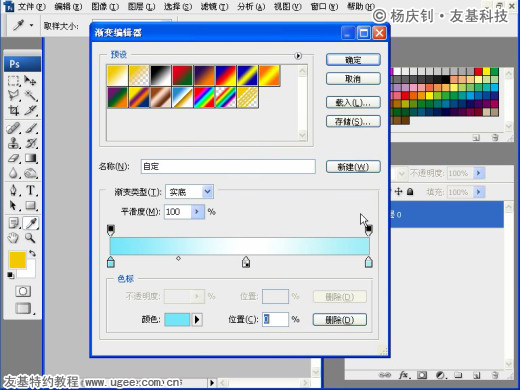Click the 新建(W) button
This screenshot has width=520, height=390.
[x=353, y=167]
